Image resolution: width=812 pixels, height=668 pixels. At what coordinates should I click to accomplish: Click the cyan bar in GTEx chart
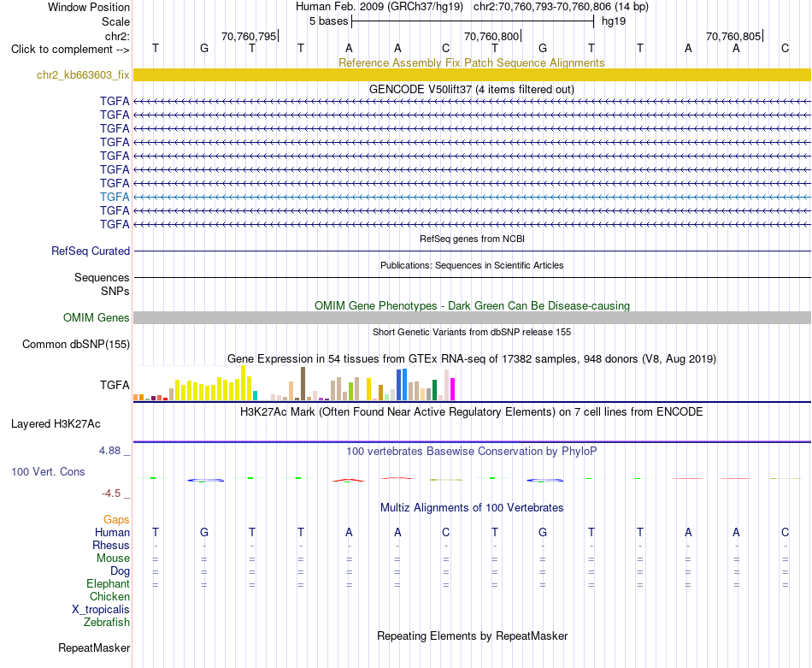click(x=255, y=395)
